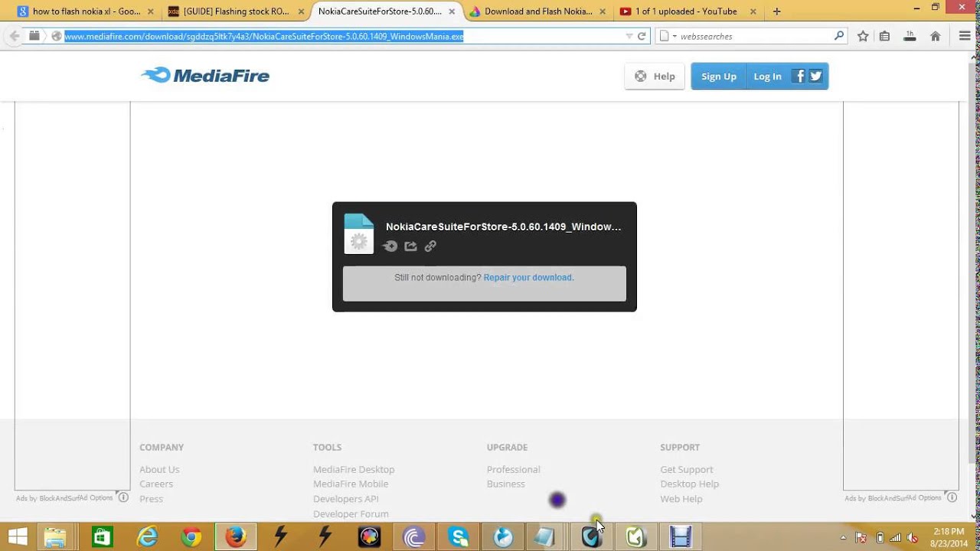980x551 pixels.
Task: Open Skype from the taskbar
Action: click(x=459, y=537)
